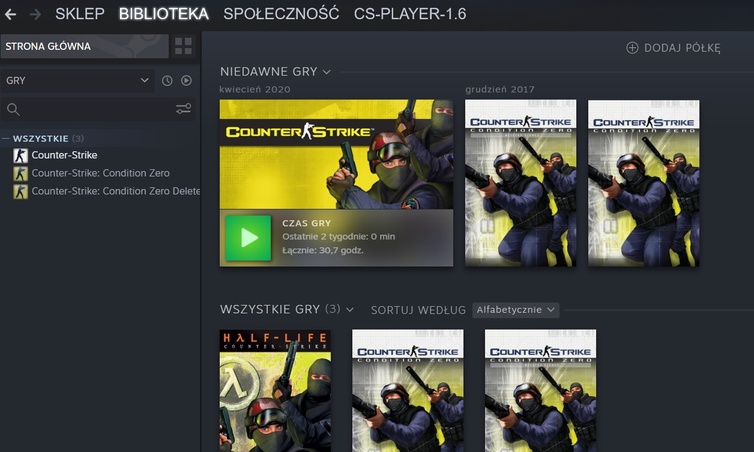This screenshot has width=754, height=452.
Task: Click the 'SORTUJ WEDŁUG' label
Action: tap(418, 310)
